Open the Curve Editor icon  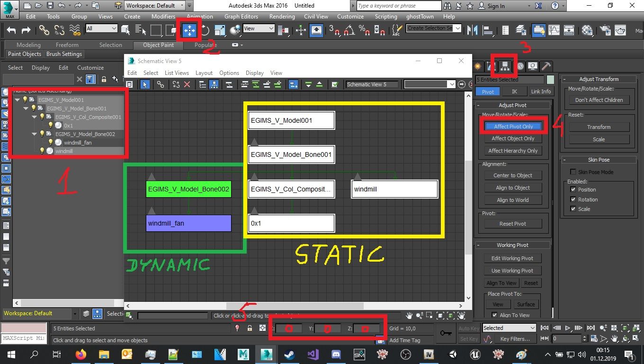tap(554, 30)
